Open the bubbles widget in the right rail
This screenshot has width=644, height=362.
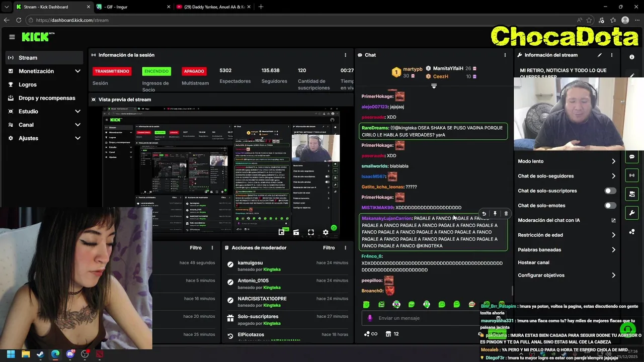632,231
